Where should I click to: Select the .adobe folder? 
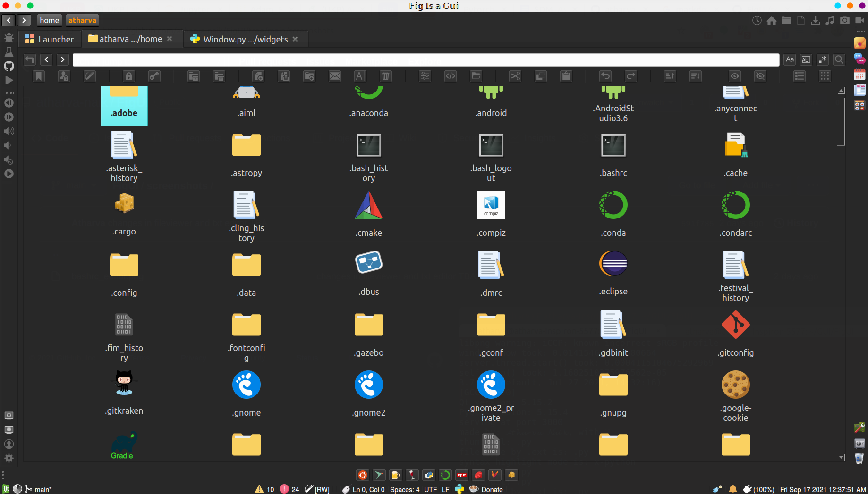point(124,106)
